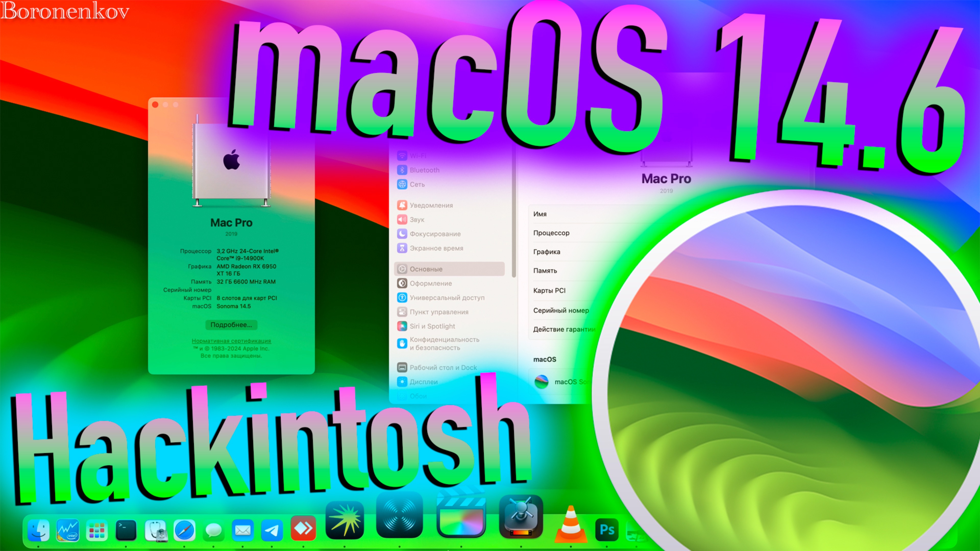
Task: Select Wi-Fi in the Settings sidebar
Action: [x=449, y=156]
